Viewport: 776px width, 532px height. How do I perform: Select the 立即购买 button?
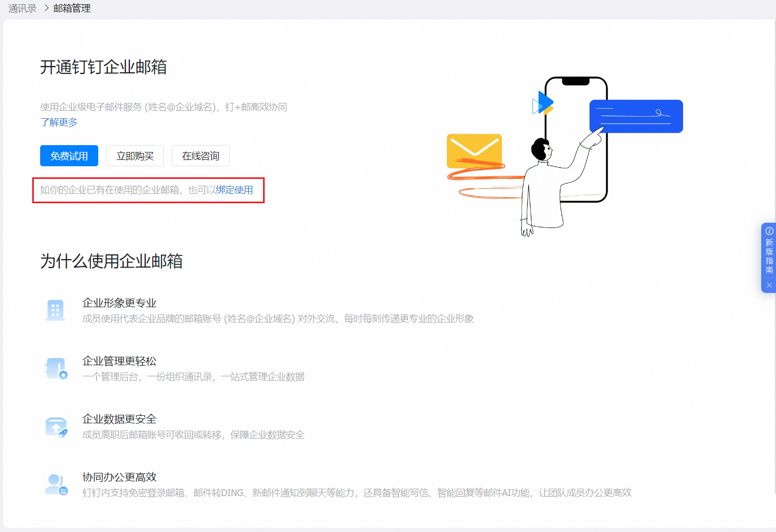[x=135, y=156]
